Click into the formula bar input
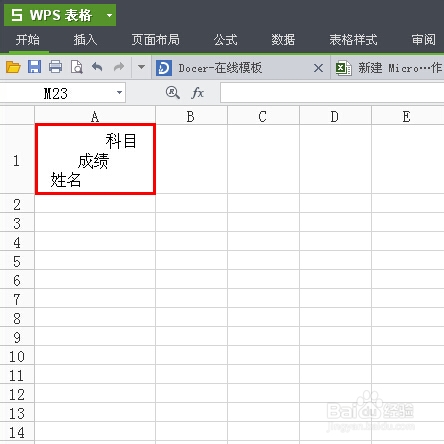 tap(332, 93)
